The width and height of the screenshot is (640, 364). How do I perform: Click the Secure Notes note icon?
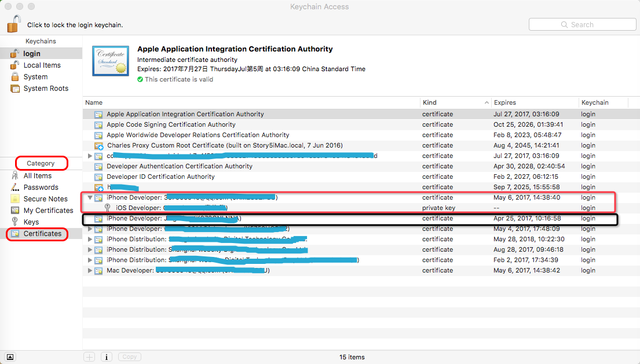coord(15,199)
